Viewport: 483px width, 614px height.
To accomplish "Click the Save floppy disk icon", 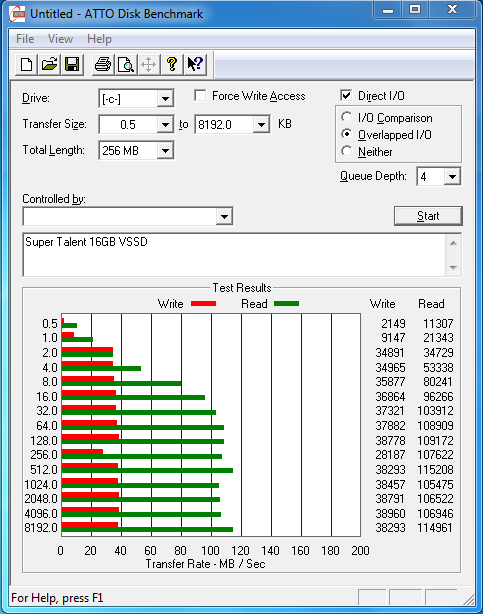I will click(72, 64).
